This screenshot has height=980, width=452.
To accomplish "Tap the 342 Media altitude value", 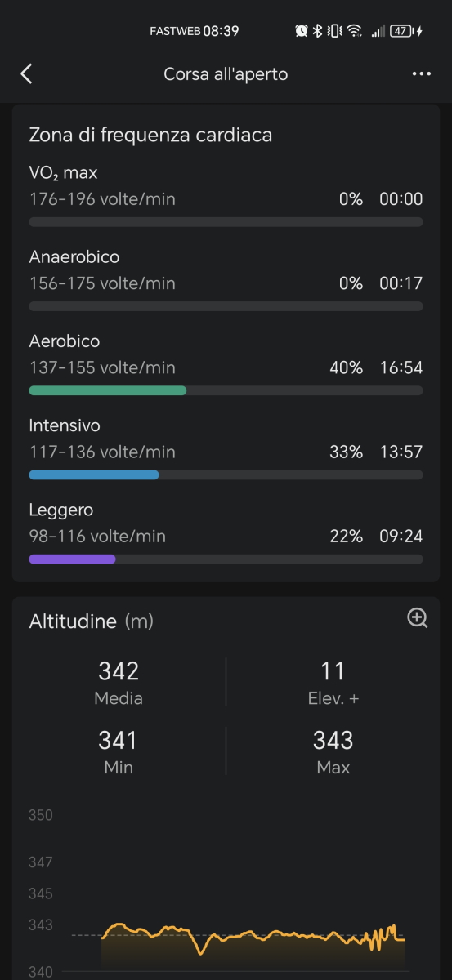I will 119,671.
